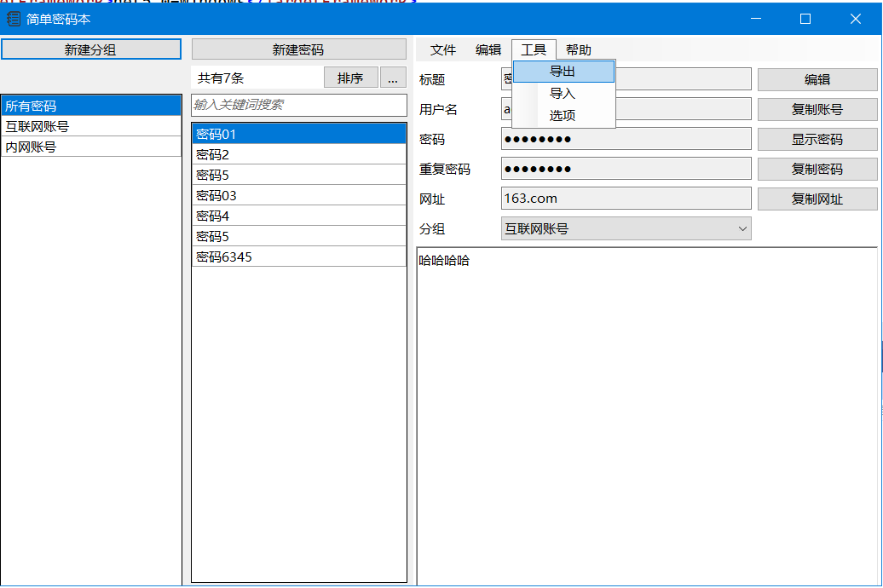Select password entry 密码03
883x588 pixels.
tap(298, 195)
